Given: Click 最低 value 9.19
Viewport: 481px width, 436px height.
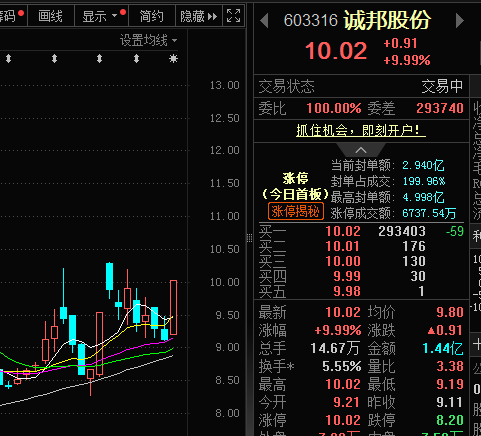Looking at the screenshot, I should click(450, 384).
